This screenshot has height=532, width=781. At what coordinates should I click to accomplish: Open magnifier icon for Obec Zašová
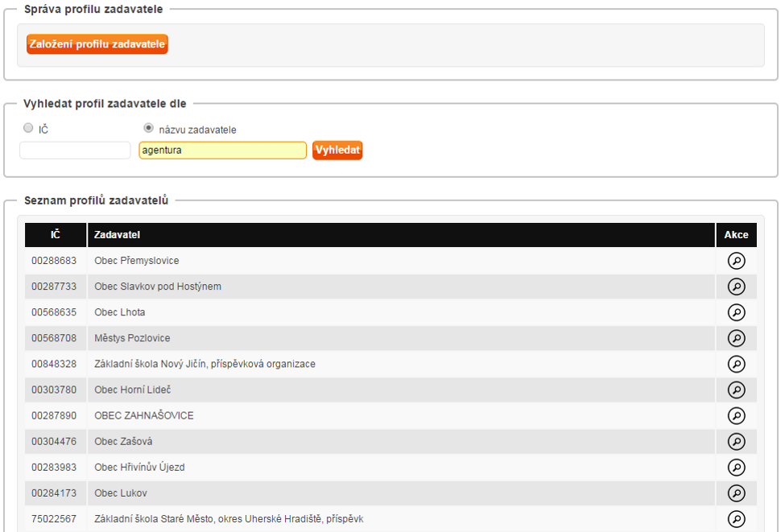point(736,441)
